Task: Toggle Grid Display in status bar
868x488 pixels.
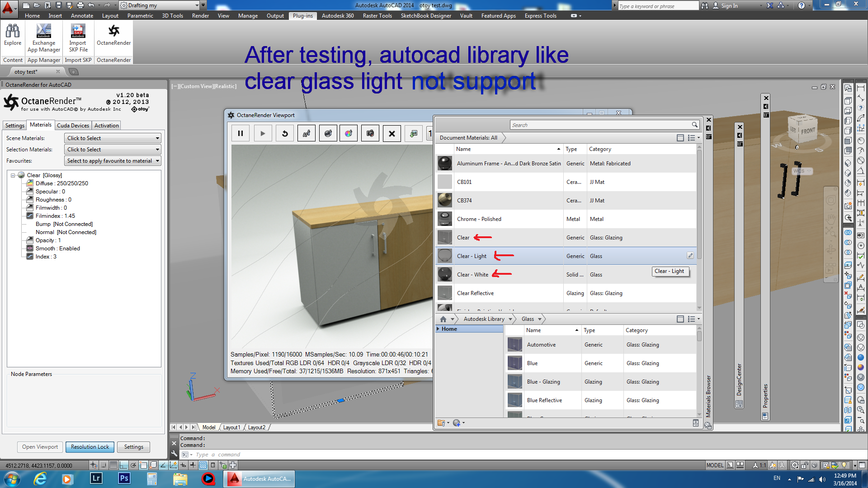Action: (x=113, y=465)
